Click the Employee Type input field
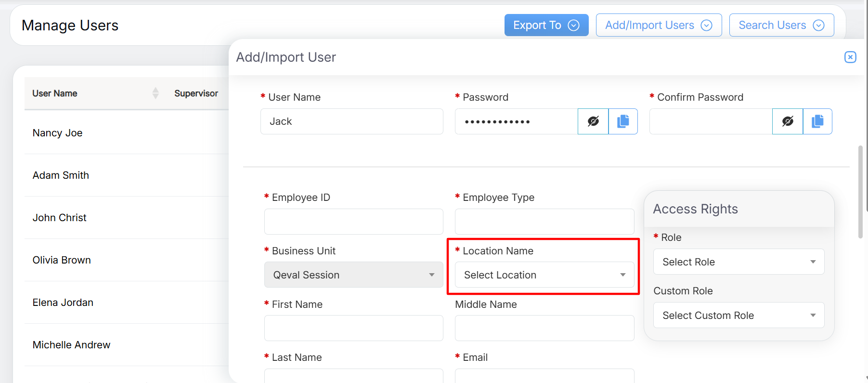Screen dimensions: 868x383 click(x=544, y=222)
